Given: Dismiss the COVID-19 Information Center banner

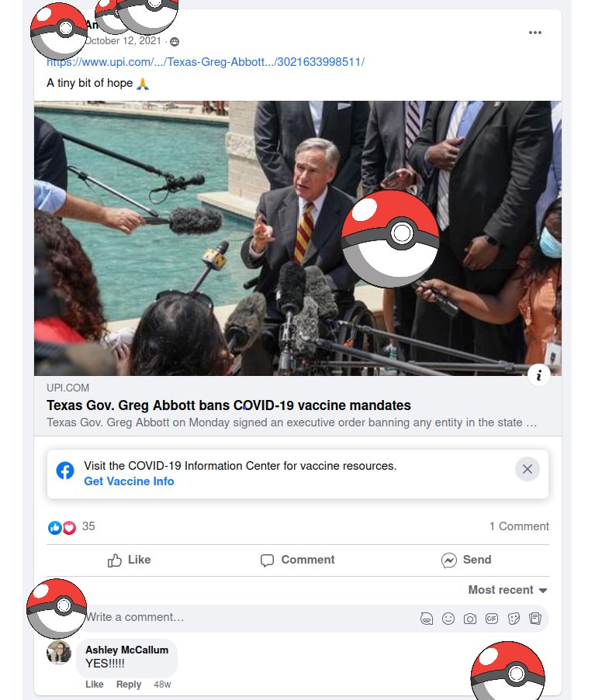Looking at the screenshot, I should coord(527,469).
